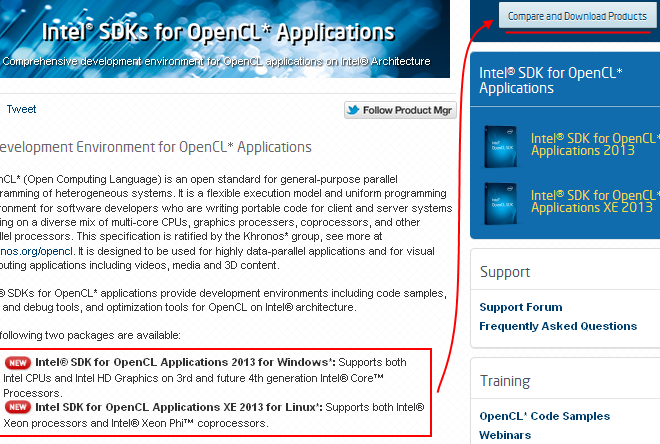
Task: Click the OpenCL Applications XE 2013 box image
Action: 500,202
